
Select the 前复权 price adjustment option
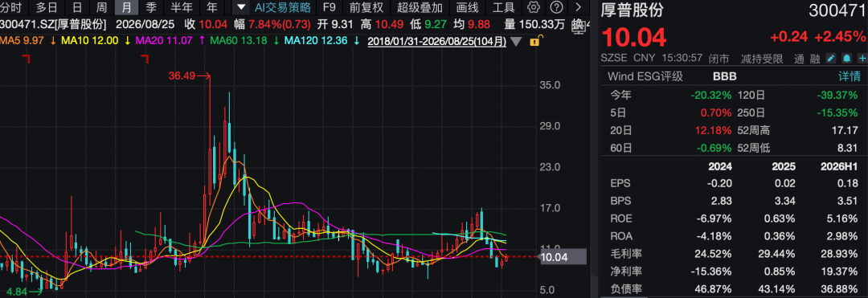(366, 8)
